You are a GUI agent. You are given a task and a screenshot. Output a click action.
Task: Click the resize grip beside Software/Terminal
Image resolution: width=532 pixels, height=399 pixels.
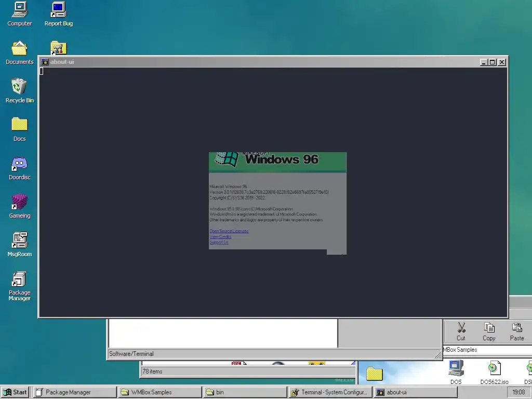pyautogui.click(x=437, y=355)
